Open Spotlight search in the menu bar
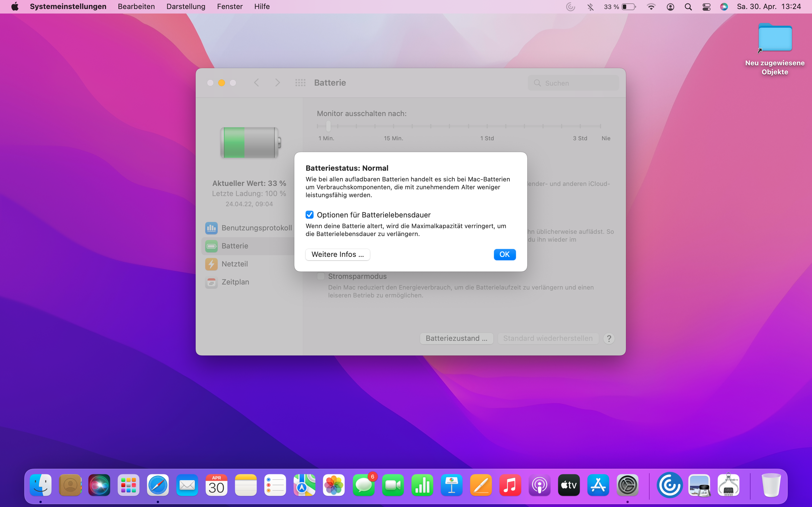The image size is (812, 507). 688,7
